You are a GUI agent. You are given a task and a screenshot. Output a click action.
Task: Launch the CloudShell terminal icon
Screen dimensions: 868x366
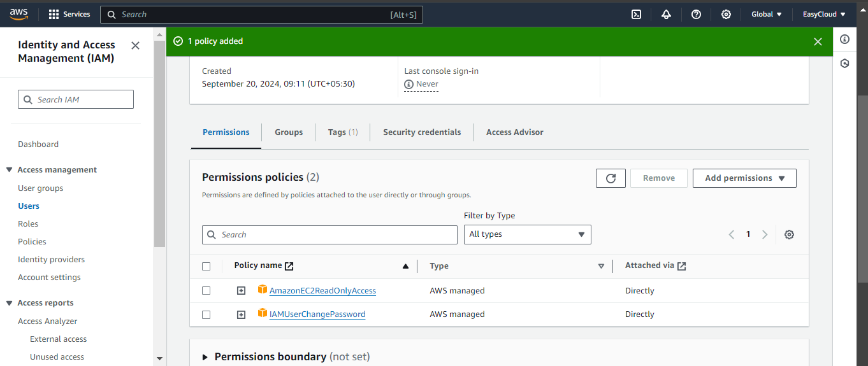tap(636, 14)
